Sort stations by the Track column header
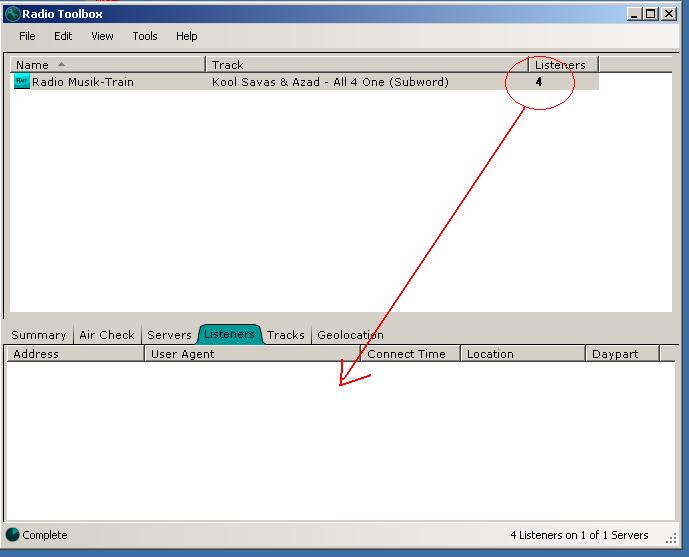 pos(367,65)
